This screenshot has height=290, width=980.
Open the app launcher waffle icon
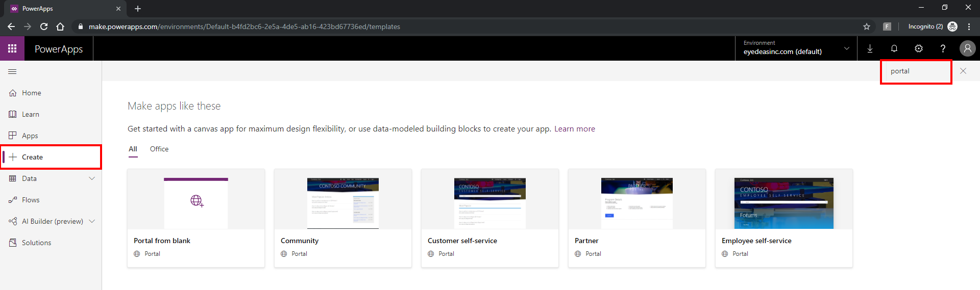[12, 48]
